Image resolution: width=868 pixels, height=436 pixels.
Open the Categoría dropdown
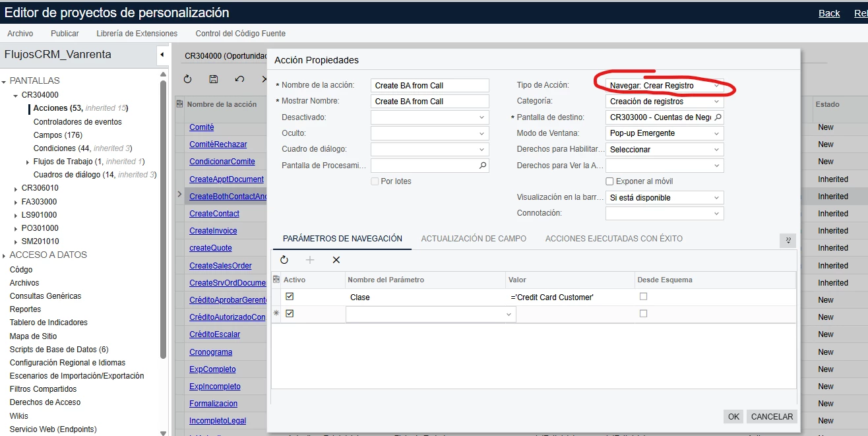(717, 102)
